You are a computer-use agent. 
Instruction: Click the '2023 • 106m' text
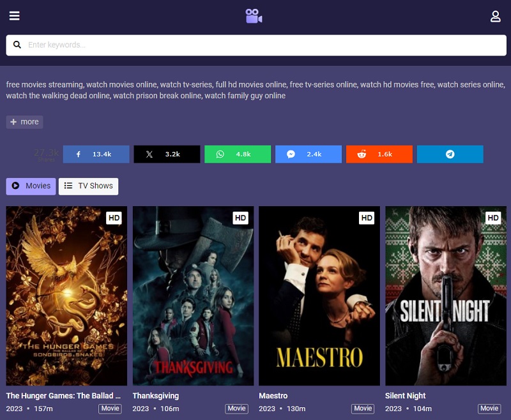[x=156, y=409]
